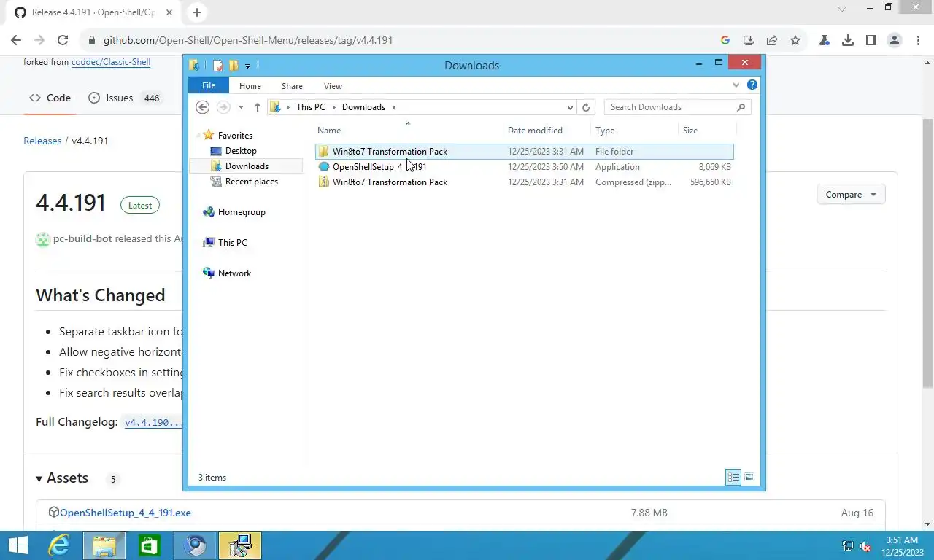Open Chrome downloads toolbar icon
Screen dimensions: 934x560
click(848, 40)
